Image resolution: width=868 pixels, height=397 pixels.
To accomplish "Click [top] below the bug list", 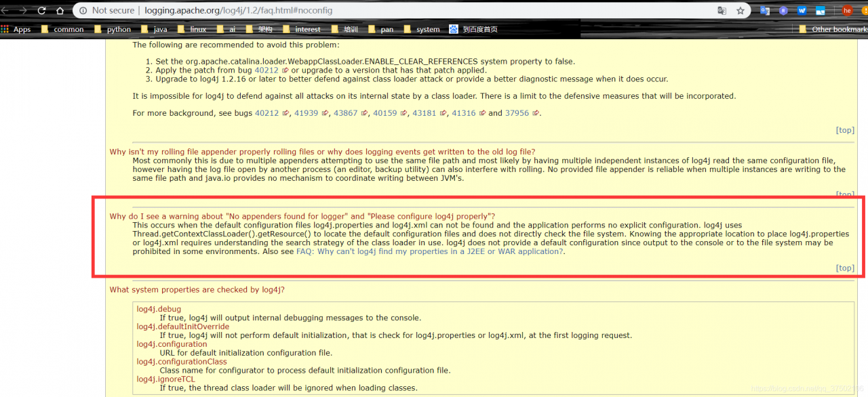I will 845,130.
